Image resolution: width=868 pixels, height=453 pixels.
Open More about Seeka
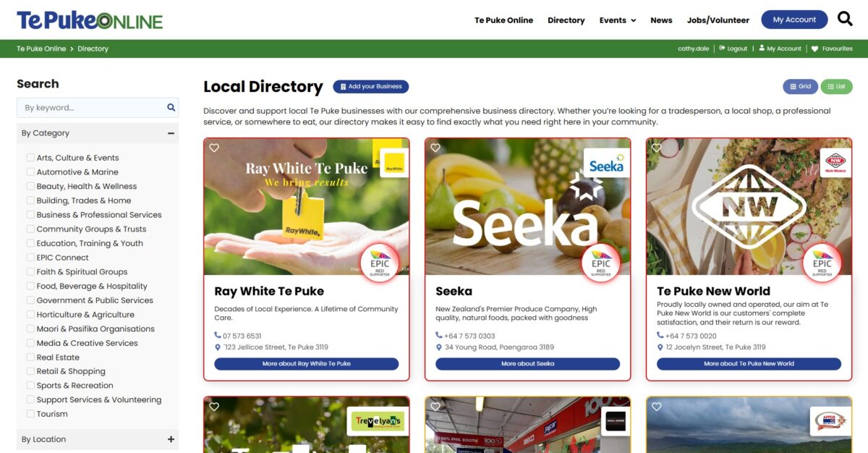tap(528, 363)
